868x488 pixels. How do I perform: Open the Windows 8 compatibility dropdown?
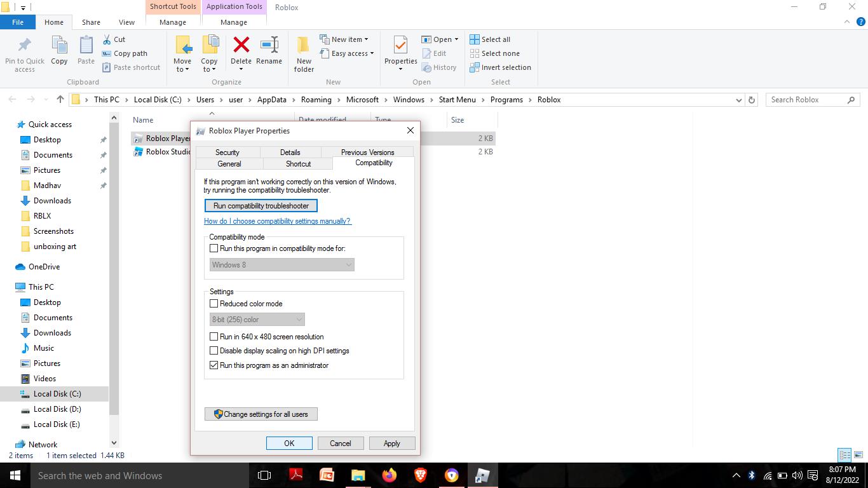point(281,265)
